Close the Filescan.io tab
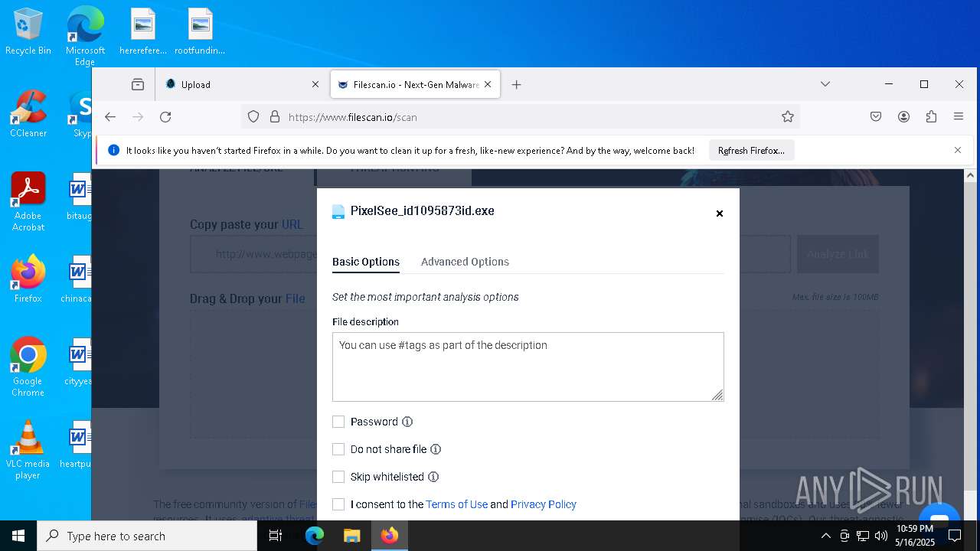980x551 pixels. (x=488, y=84)
